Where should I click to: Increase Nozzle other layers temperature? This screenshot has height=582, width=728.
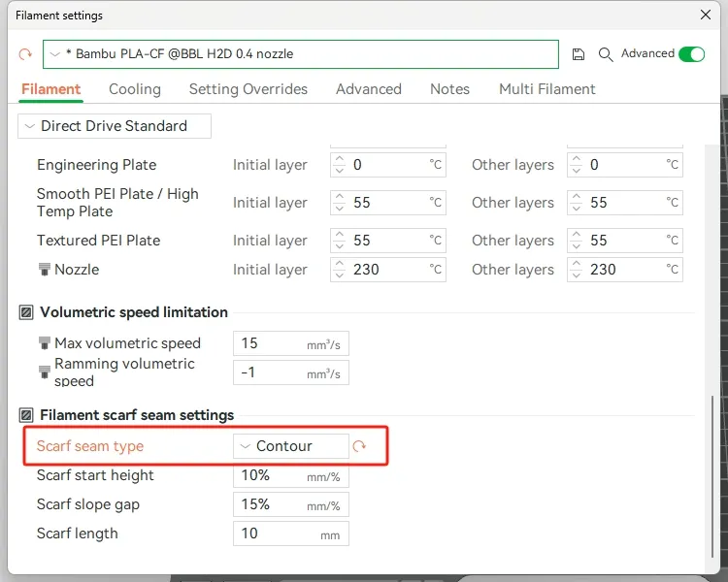[577, 264]
